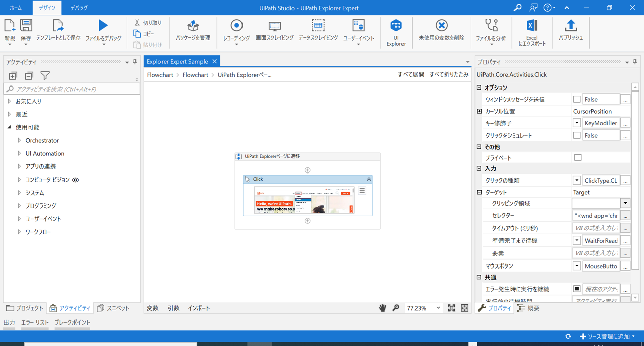Click the activities search field

coord(72,89)
